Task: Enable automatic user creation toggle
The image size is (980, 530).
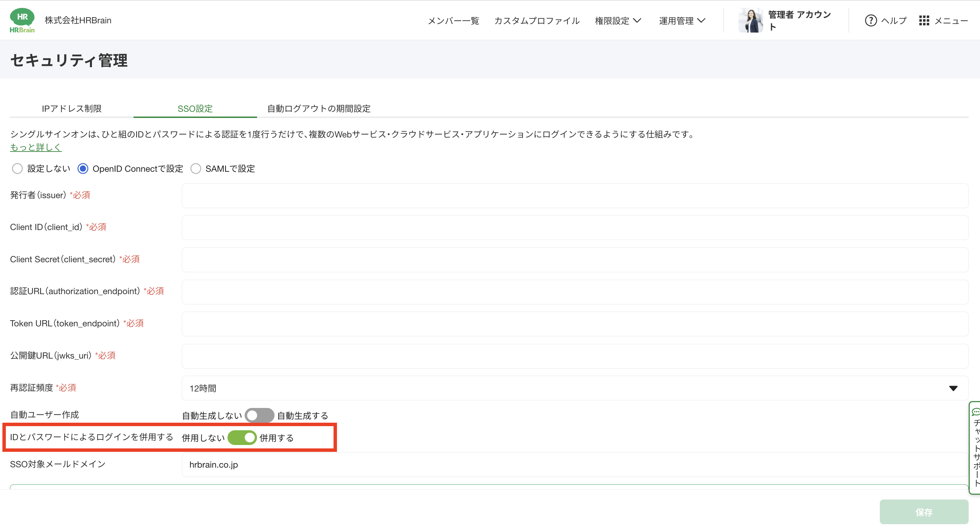Action: click(x=259, y=415)
